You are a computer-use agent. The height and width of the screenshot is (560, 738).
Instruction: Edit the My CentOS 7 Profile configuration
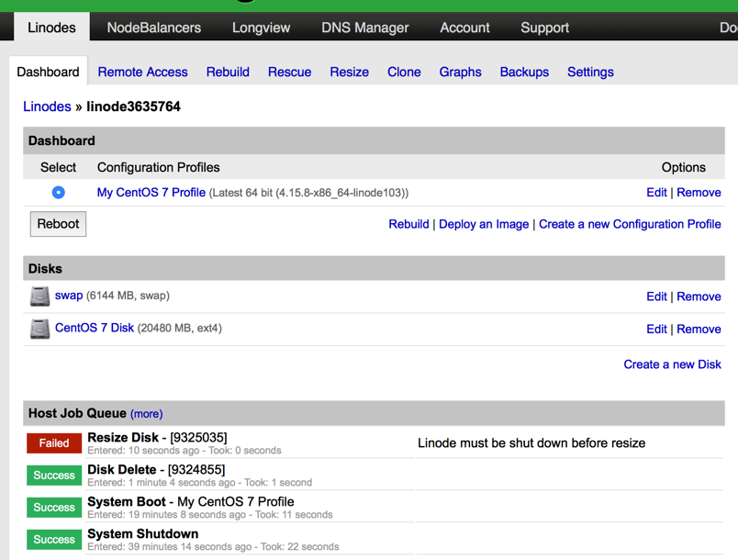tap(656, 193)
